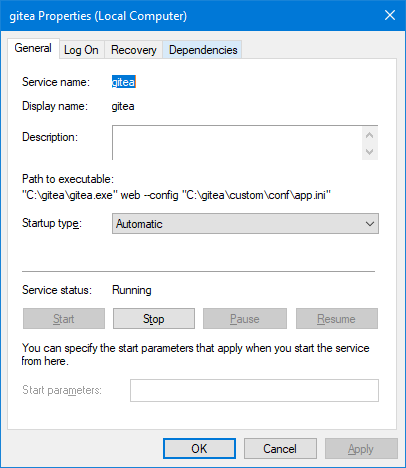
Task: Click the Description scroll down arrow
Action: [369, 152]
